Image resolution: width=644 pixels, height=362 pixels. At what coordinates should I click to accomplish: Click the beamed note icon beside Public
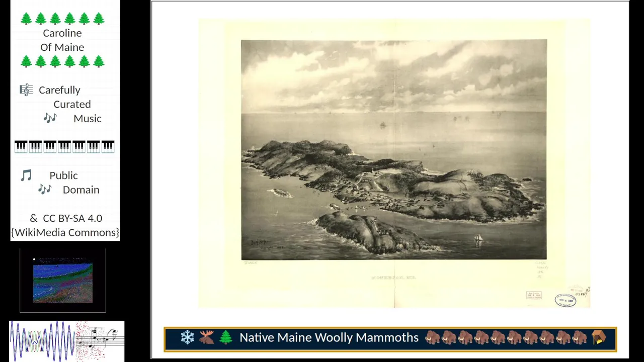click(x=26, y=175)
